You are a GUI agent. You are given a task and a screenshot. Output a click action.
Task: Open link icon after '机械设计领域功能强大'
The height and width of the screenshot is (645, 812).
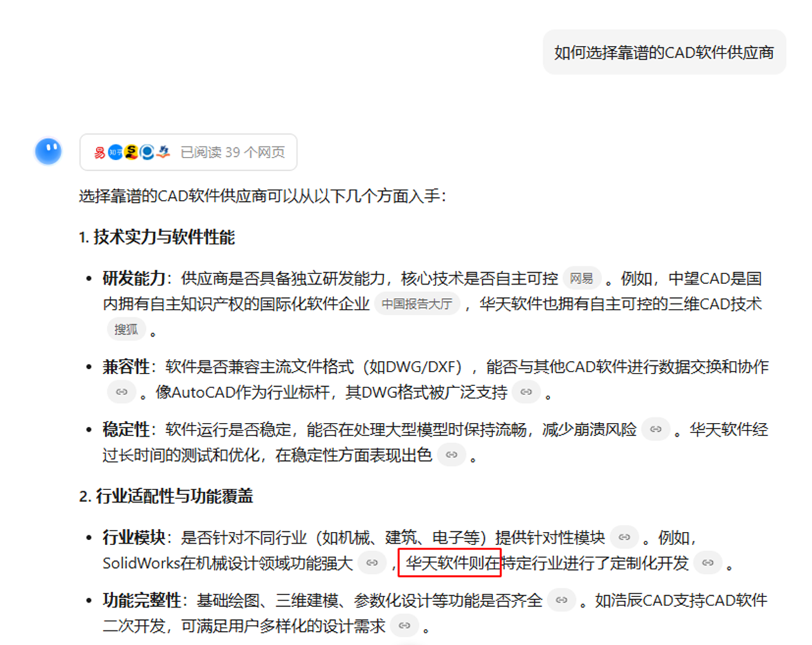pos(372,562)
